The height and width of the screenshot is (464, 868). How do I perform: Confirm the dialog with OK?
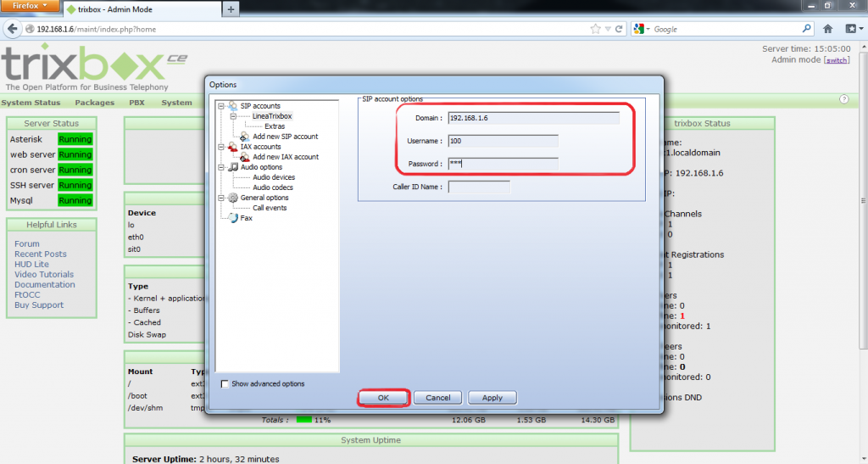[384, 398]
